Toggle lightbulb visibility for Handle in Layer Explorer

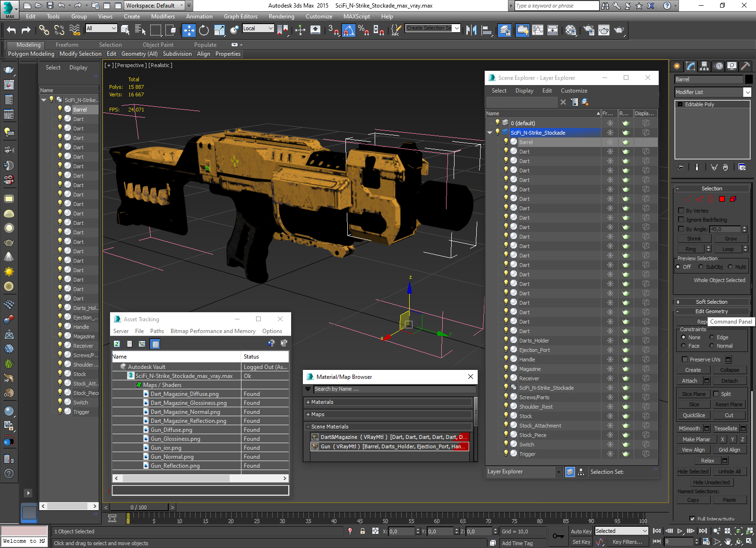(506, 359)
